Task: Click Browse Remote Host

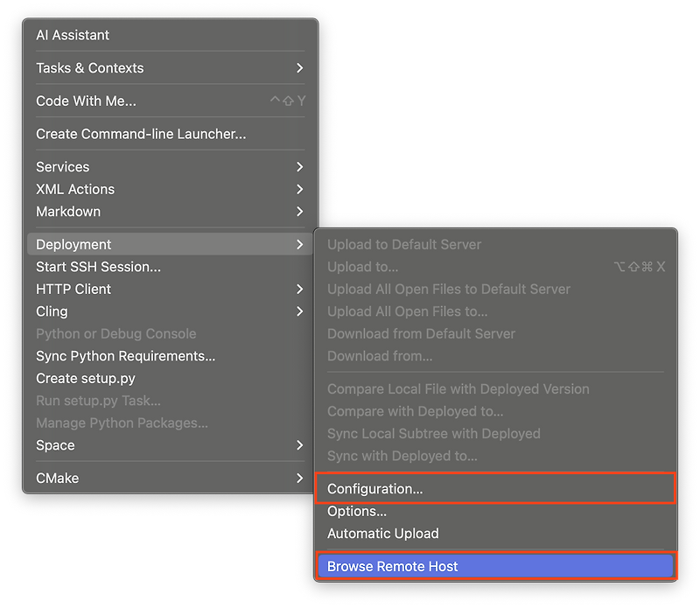Action: 393,567
